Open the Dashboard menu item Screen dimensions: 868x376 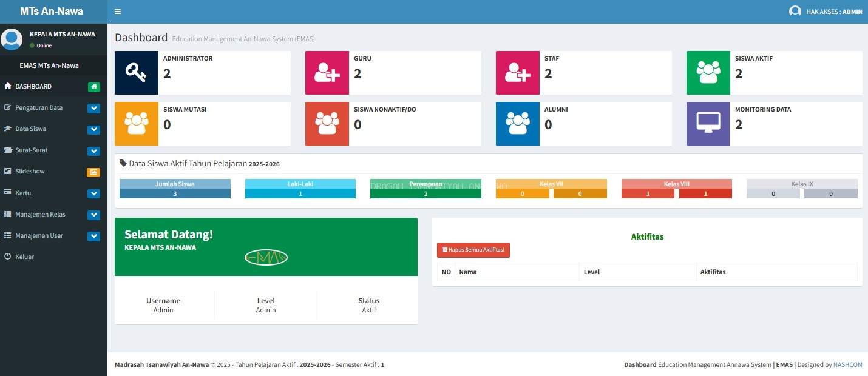pyautogui.click(x=33, y=87)
